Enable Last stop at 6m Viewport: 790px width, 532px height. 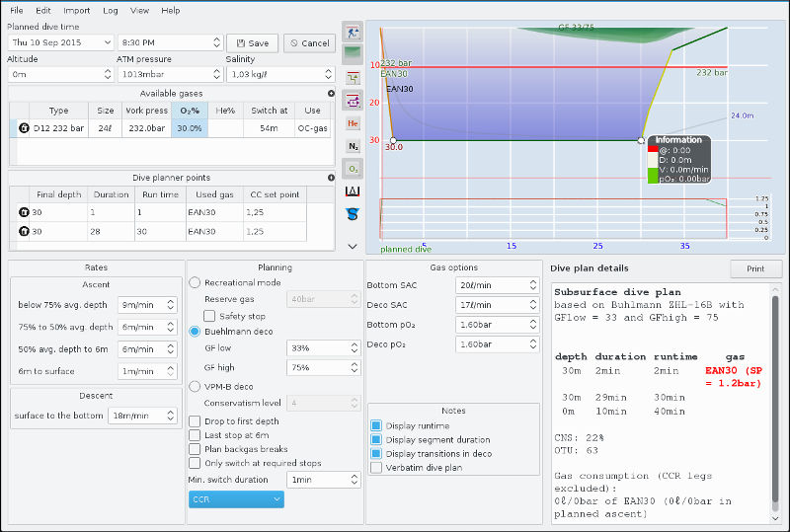pyautogui.click(x=195, y=435)
